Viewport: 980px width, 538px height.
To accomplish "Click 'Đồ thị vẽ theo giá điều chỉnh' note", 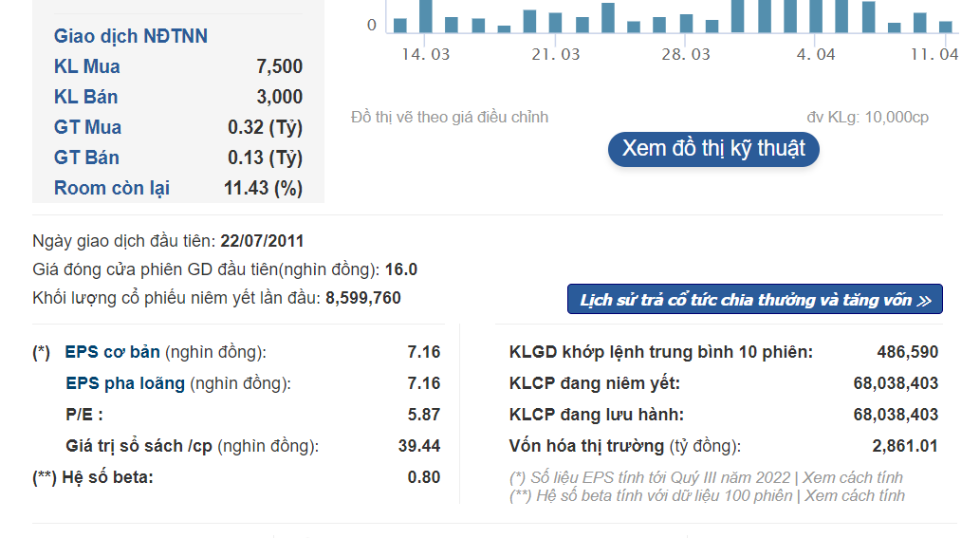I will coord(450,117).
